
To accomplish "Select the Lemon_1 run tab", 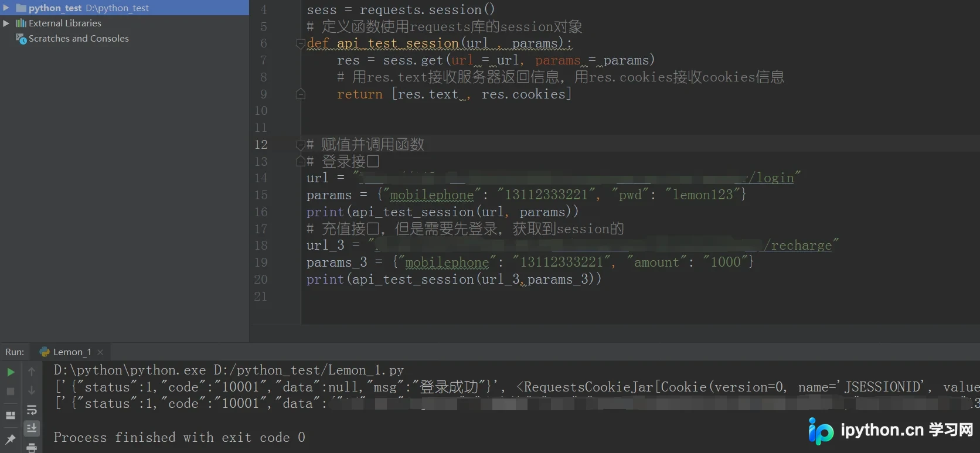I will pos(71,352).
